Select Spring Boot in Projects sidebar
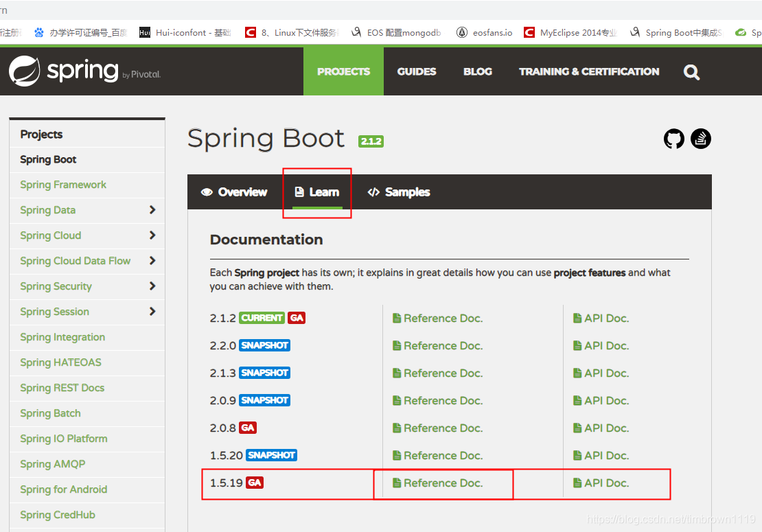The image size is (762, 532). (48, 159)
